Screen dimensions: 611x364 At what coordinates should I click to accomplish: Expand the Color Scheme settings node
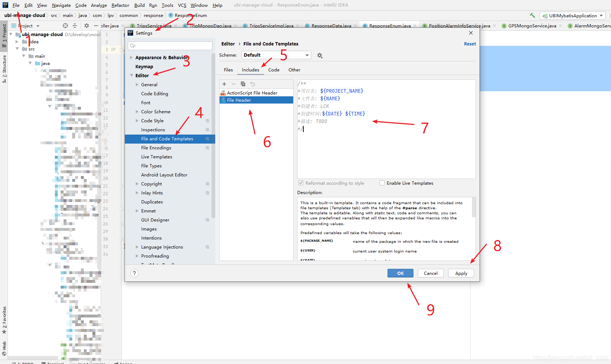137,112
